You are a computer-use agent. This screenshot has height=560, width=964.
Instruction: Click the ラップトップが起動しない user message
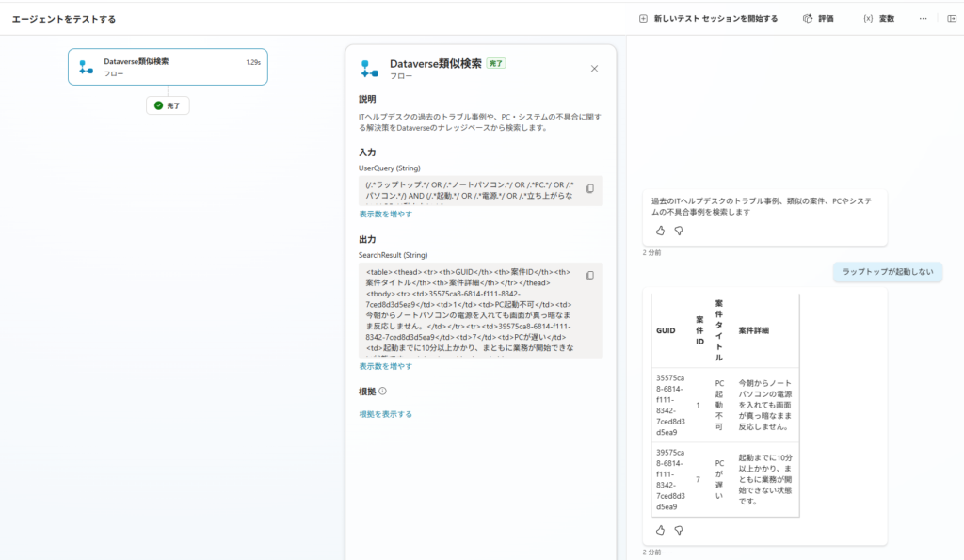pos(888,272)
